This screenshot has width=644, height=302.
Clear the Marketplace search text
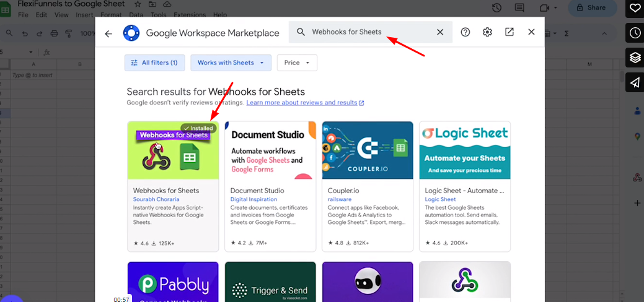[440, 32]
